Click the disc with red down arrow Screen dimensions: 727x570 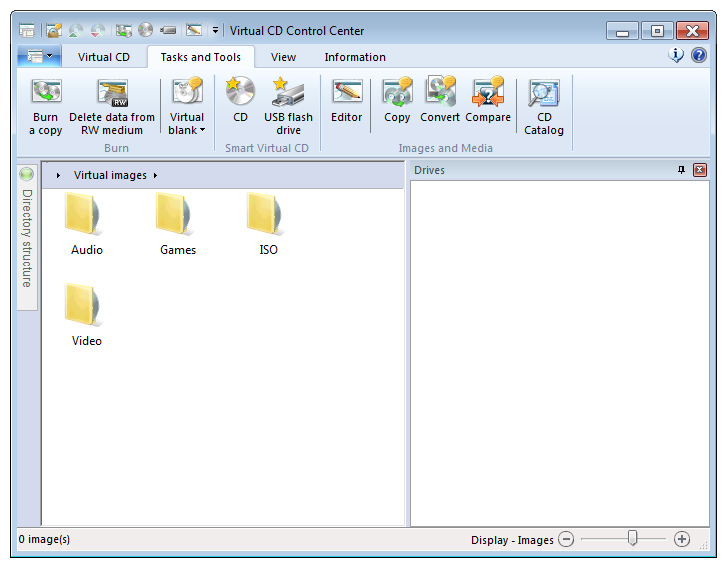tap(98, 31)
